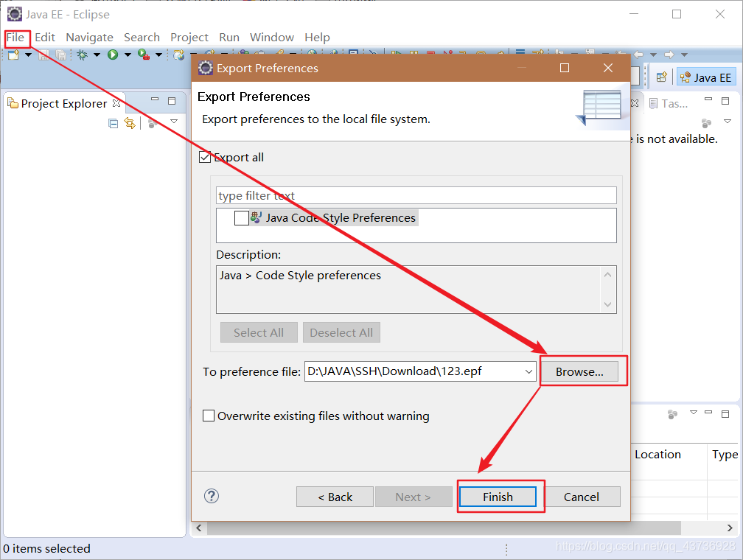Image resolution: width=743 pixels, height=560 pixels.
Task: Enable Overwrite existing files without warning
Action: [x=209, y=416]
